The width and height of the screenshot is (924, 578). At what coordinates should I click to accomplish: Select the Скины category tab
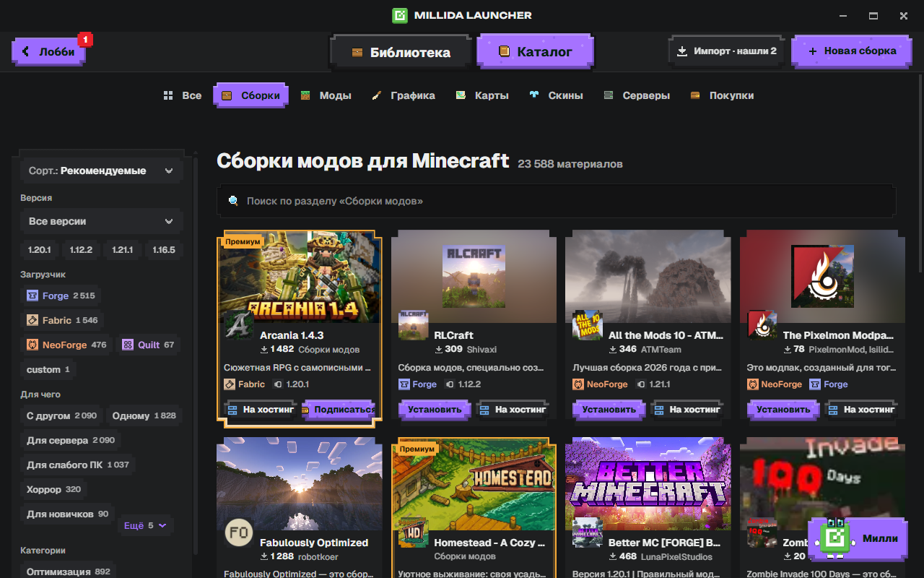[556, 95]
